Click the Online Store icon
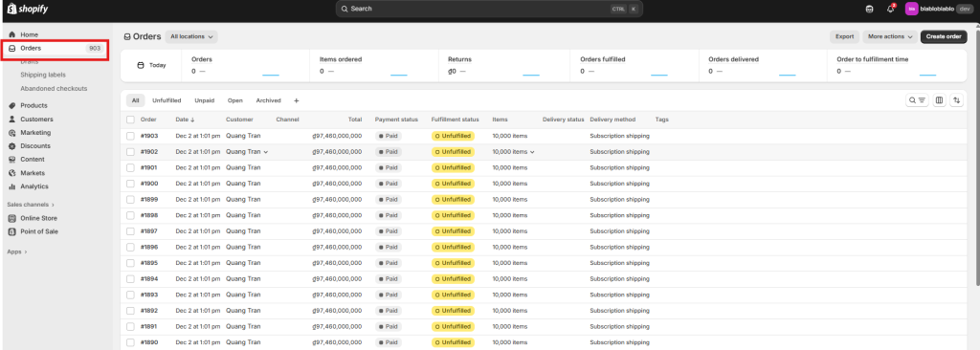This screenshot has height=350, width=980. (x=11, y=218)
